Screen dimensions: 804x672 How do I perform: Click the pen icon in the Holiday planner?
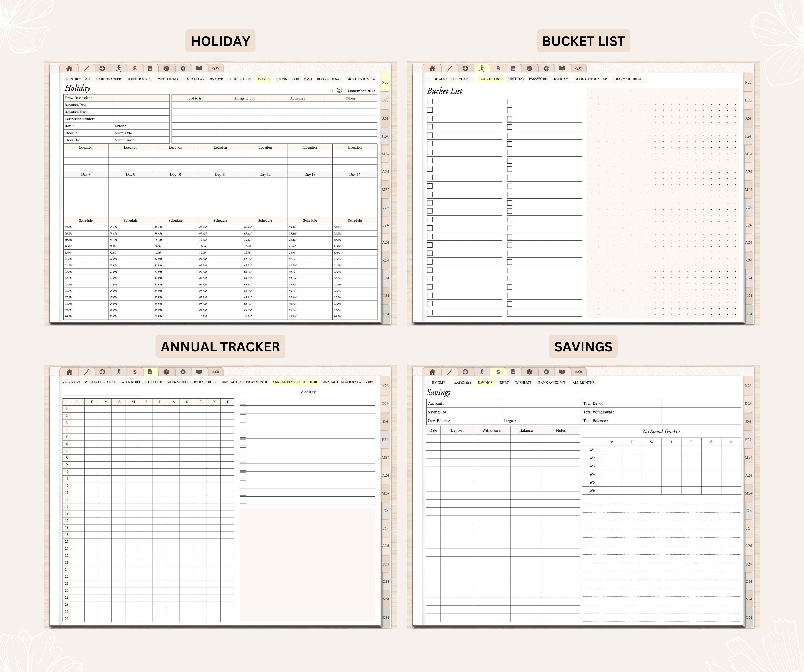pos(87,69)
